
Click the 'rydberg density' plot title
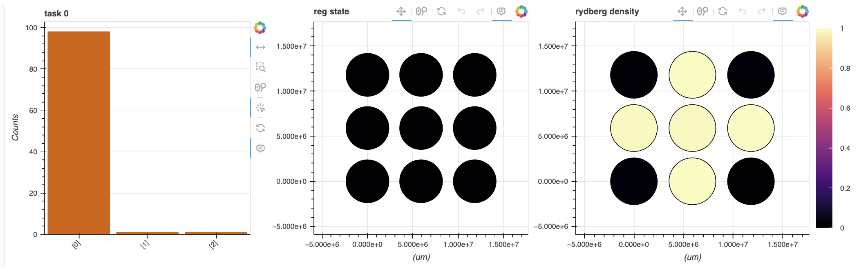[x=607, y=11]
